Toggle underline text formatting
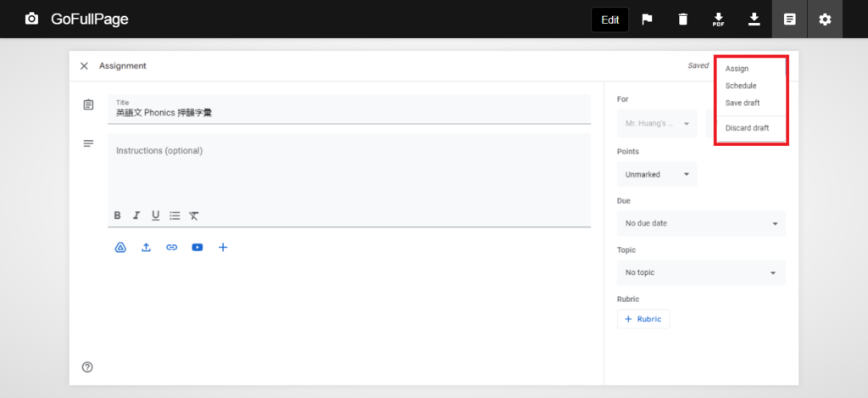Screen dimensions: 868x398 (x=155, y=216)
